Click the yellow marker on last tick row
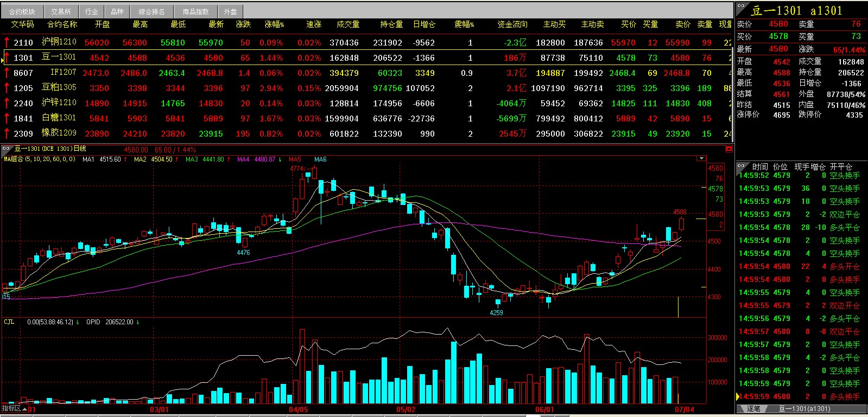The width and height of the screenshot is (868, 417). [738, 396]
